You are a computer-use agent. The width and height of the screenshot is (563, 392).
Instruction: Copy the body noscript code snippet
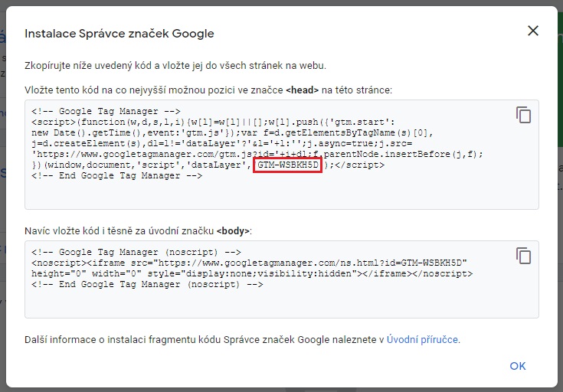(x=523, y=256)
